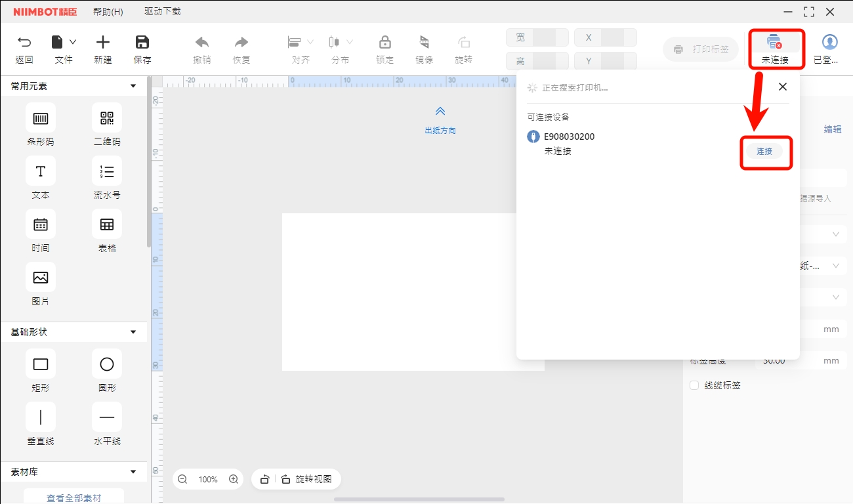Screen dimensions: 853x504
Task: Zoom out with the minus magnifier
Action: [x=183, y=479]
